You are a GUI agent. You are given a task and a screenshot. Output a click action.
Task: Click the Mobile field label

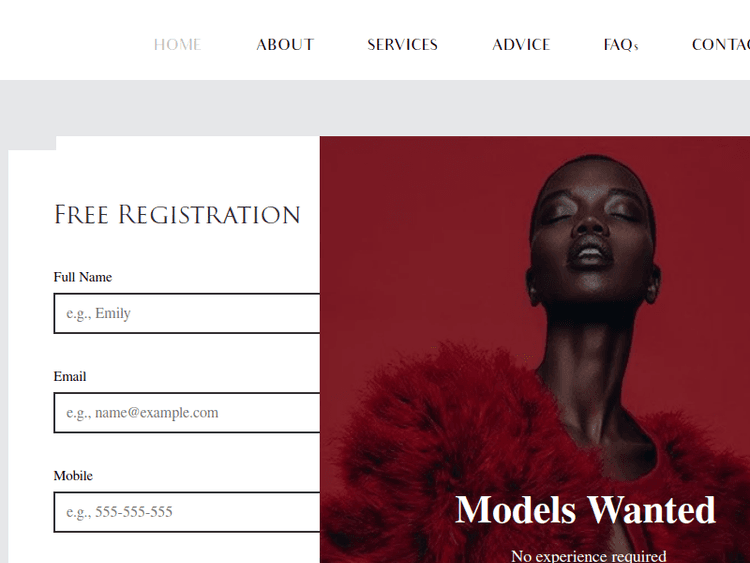coord(73,476)
